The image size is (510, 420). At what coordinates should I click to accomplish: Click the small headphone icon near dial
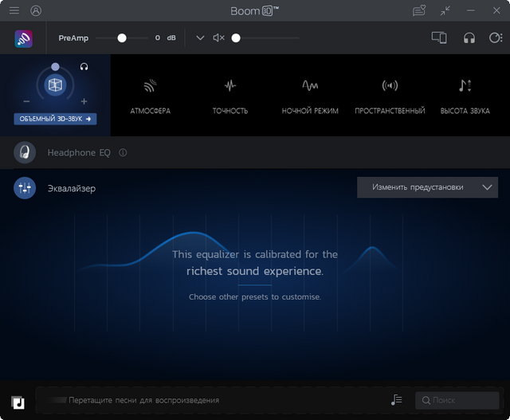point(84,67)
